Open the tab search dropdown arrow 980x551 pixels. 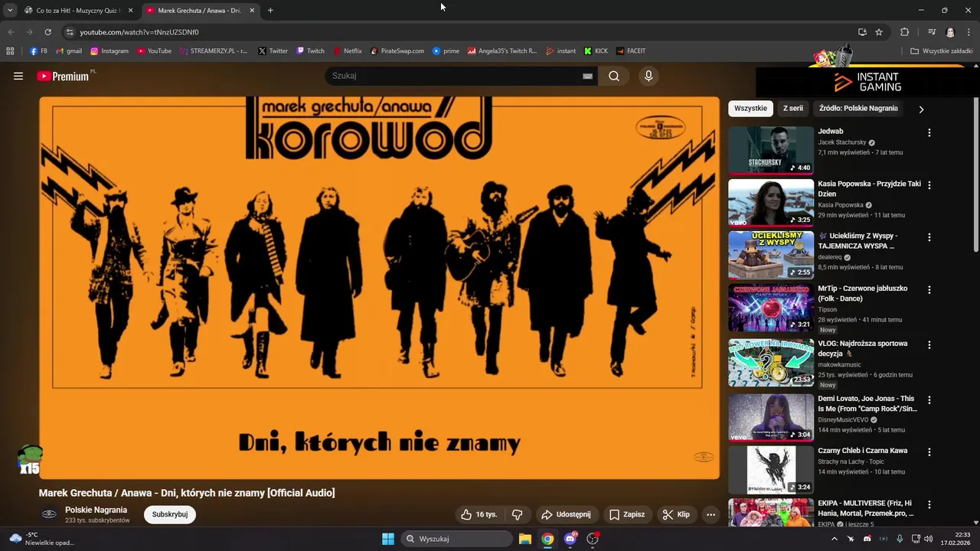click(10, 11)
